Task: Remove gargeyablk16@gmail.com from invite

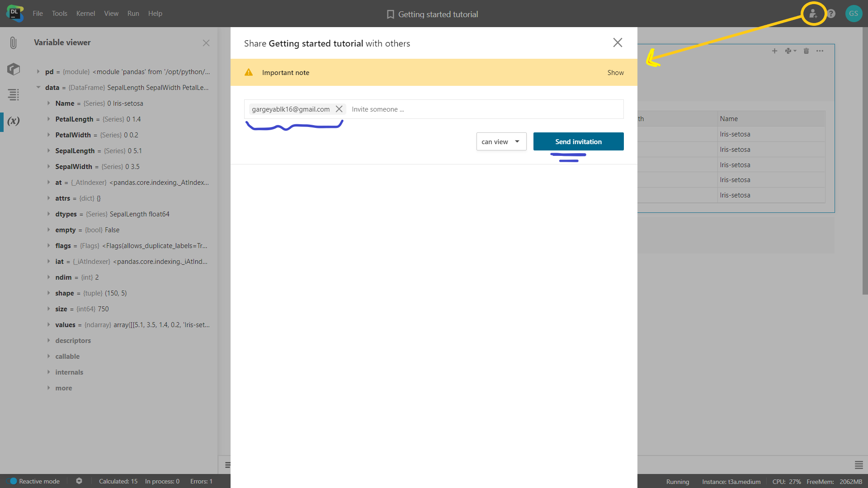Action: point(339,109)
